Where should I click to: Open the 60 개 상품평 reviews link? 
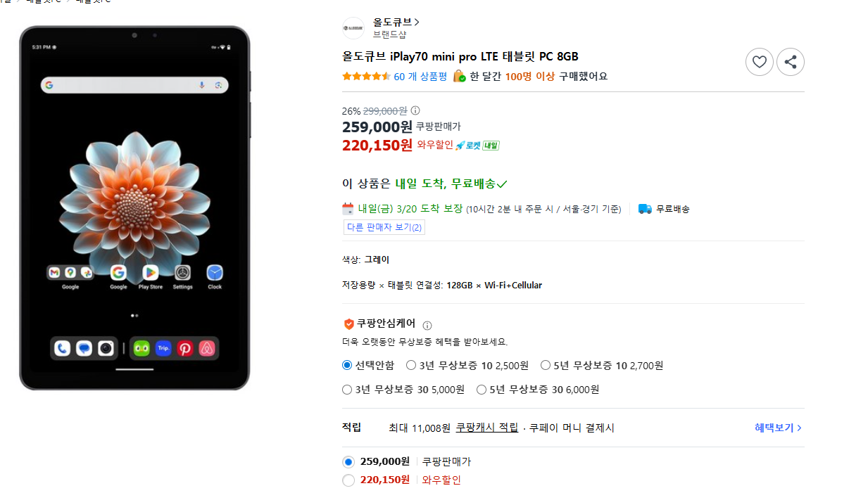coord(420,77)
